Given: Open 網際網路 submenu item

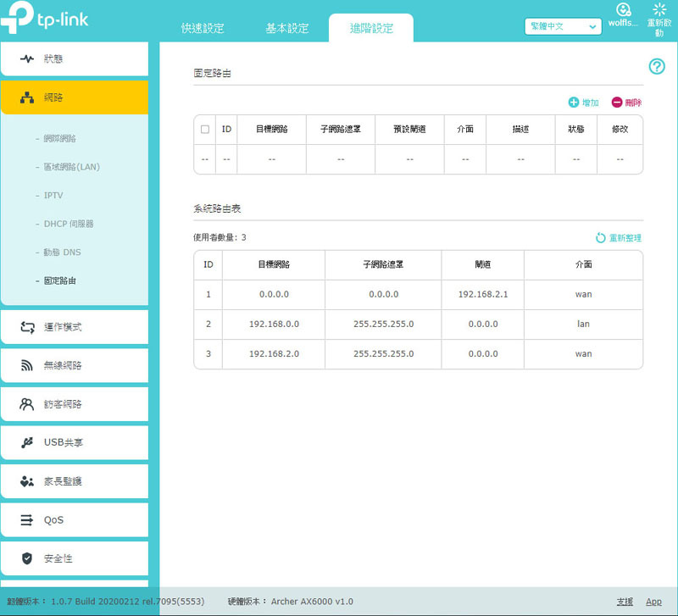Looking at the screenshot, I should click(x=59, y=138).
